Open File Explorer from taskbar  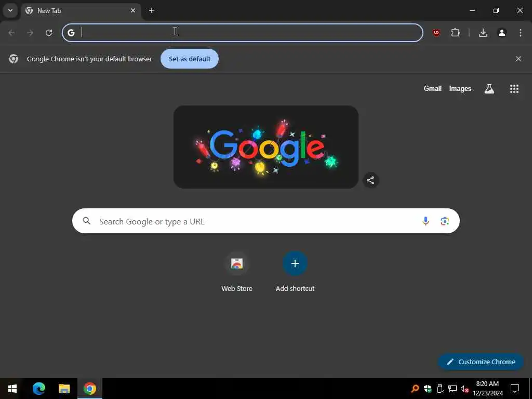click(x=64, y=389)
